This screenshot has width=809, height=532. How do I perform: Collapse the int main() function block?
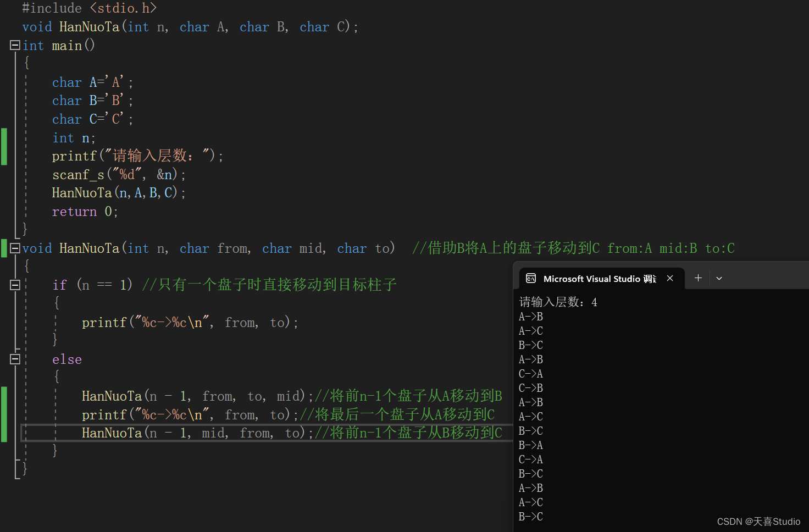pyautogui.click(x=15, y=45)
